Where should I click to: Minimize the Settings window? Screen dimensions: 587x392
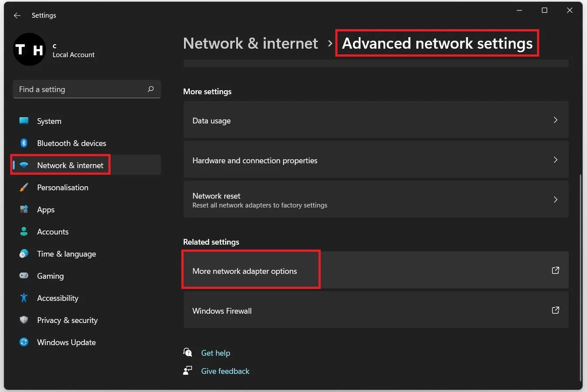(519, 10)
